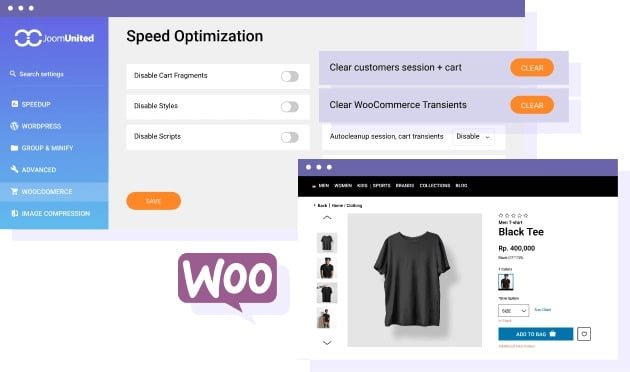Select the WordPress logo icon in sidebar
This screenshot has height=372, width=630.
tap(14, 126)
